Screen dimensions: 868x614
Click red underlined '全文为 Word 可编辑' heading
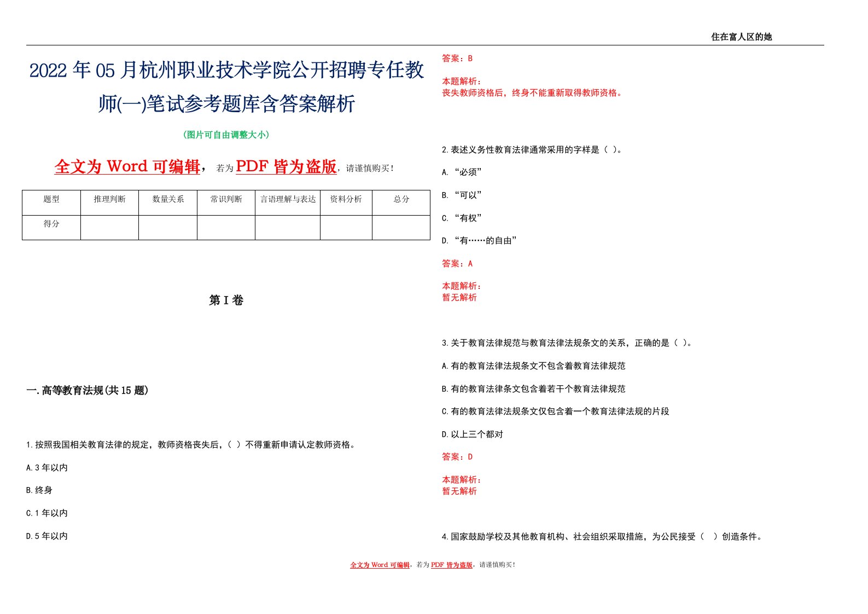[x=127, y=166]
